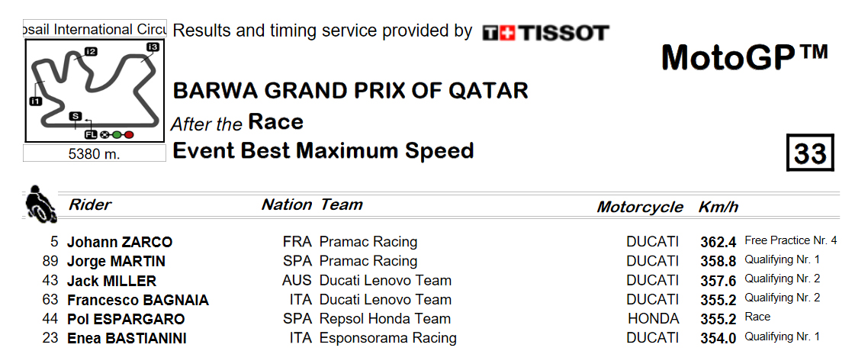This screenshot has height=351, width=868.
Task: Click the Tissot logo
Action: click(546, 33)
